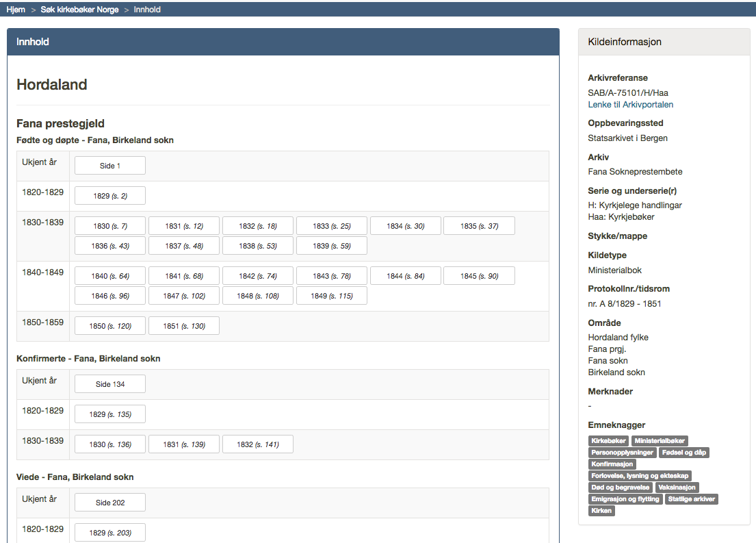Open Lenke til Arkivportalen link

pos(630,105)
